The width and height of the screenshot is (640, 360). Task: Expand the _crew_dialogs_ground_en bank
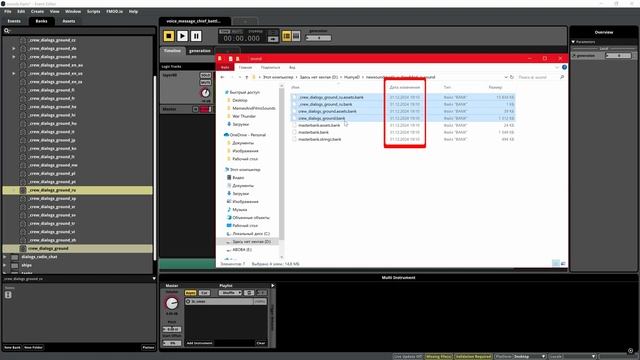[14, 57]
